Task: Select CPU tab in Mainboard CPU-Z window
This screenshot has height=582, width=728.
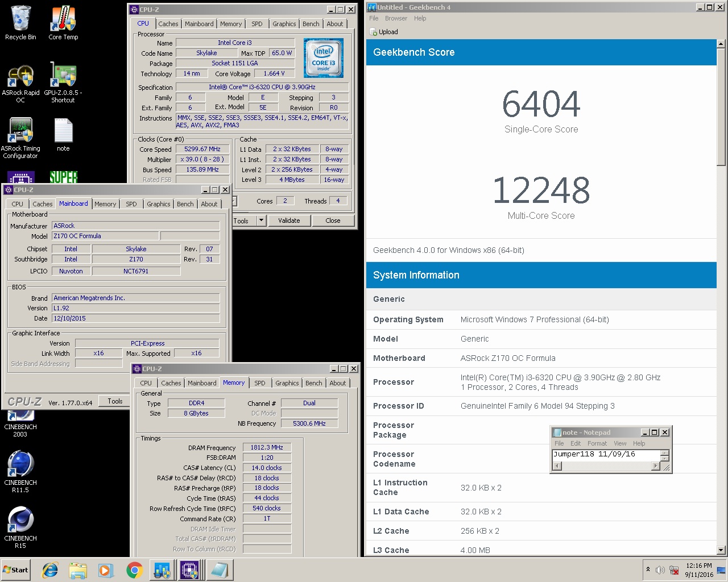Action: 18,204
